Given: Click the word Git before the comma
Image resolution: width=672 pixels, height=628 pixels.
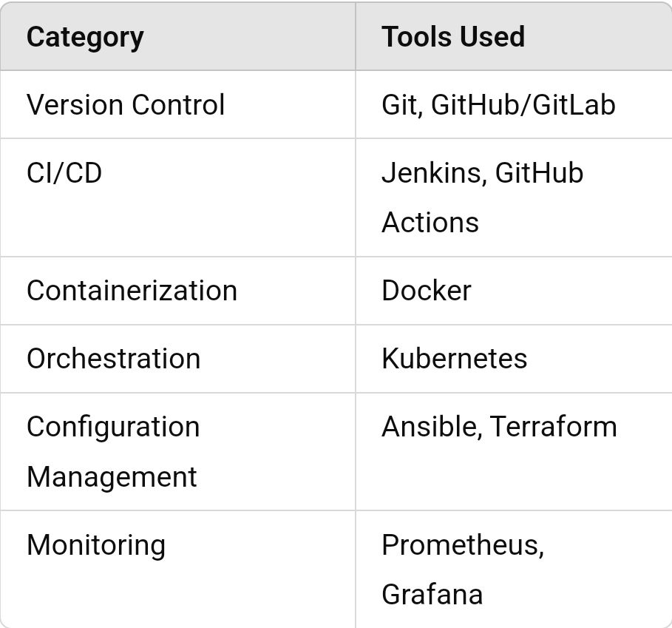Looking at the screenshot, I should 399,105.
